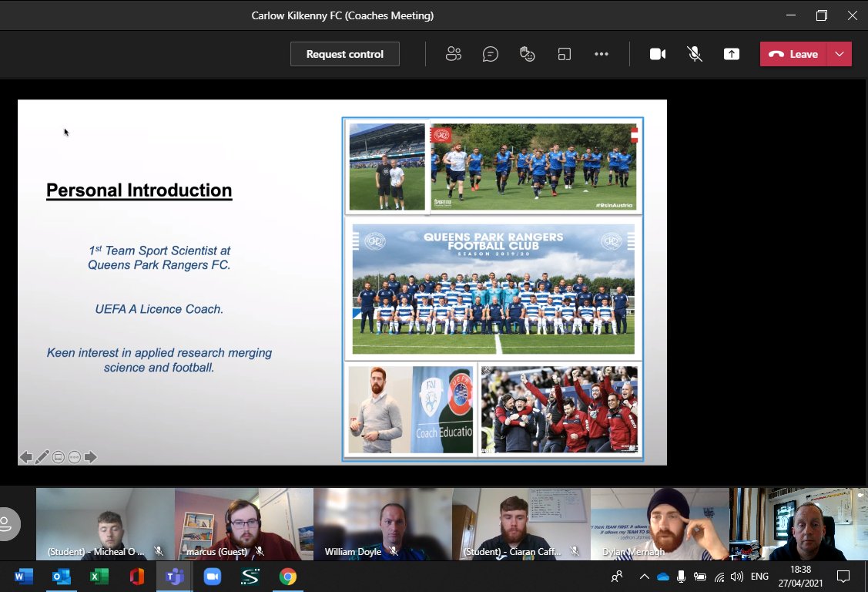Expand the Leave button dropdown

(840, 54)
